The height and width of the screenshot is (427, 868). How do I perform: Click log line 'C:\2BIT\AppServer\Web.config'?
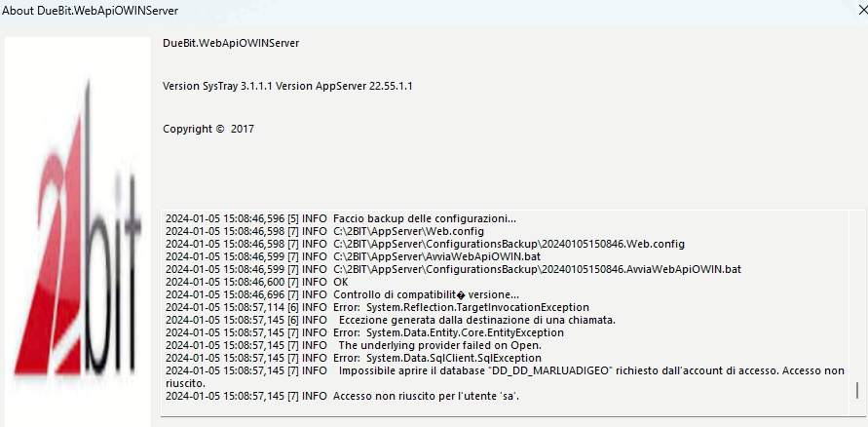coord(324,231)
